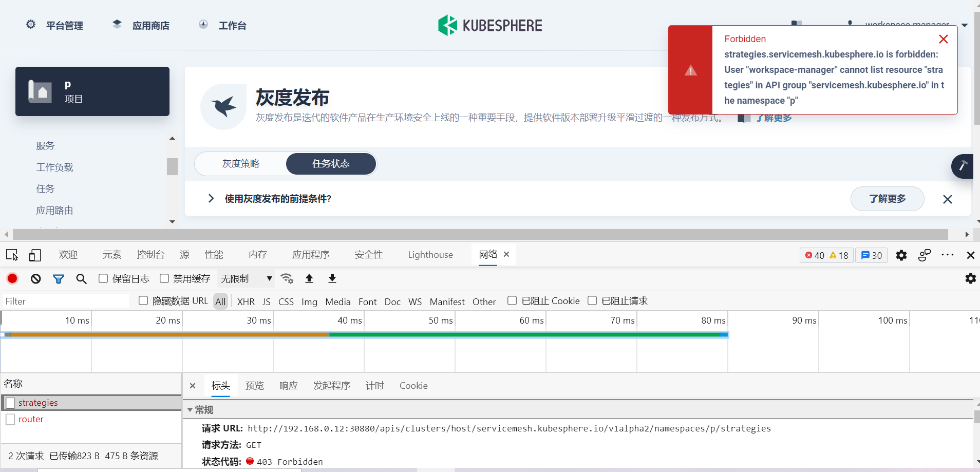Screen dimensions: 980x472
Task: Switch to the 控制台 DevTools tab
Action: click(150, 254)
